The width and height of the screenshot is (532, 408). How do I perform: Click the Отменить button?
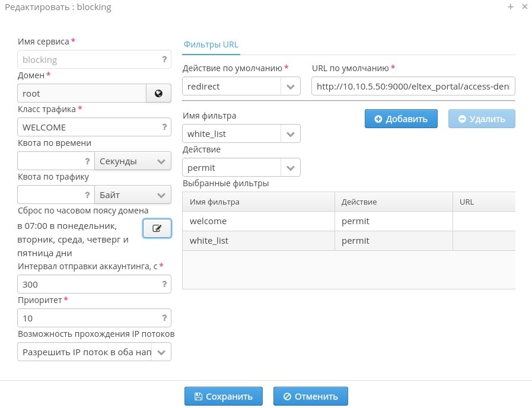point(310,396)
